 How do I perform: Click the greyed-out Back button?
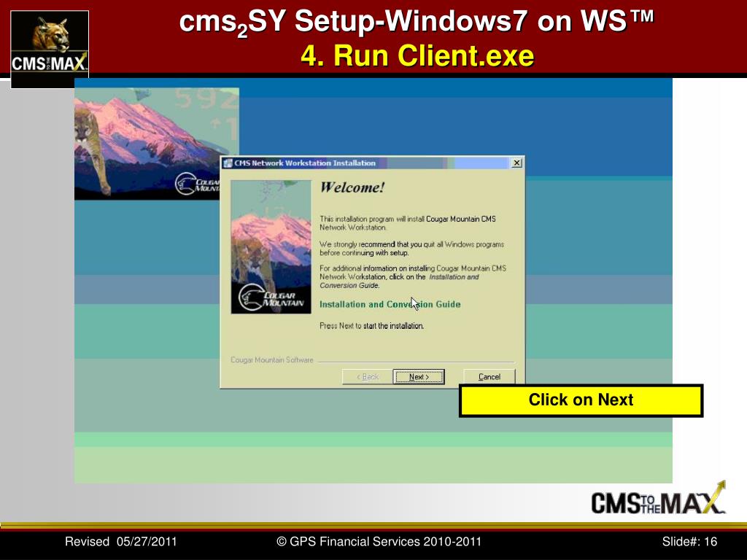[368, 377]
